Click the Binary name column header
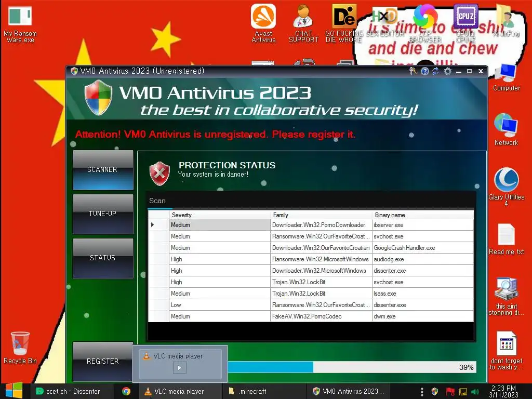The height and width of the screenshot is (399, 532). point(423,215)
